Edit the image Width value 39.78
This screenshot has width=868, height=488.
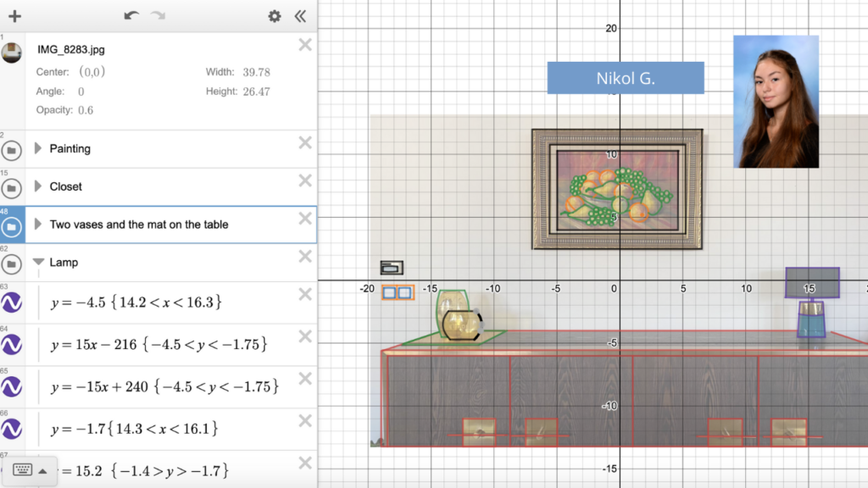256,73
